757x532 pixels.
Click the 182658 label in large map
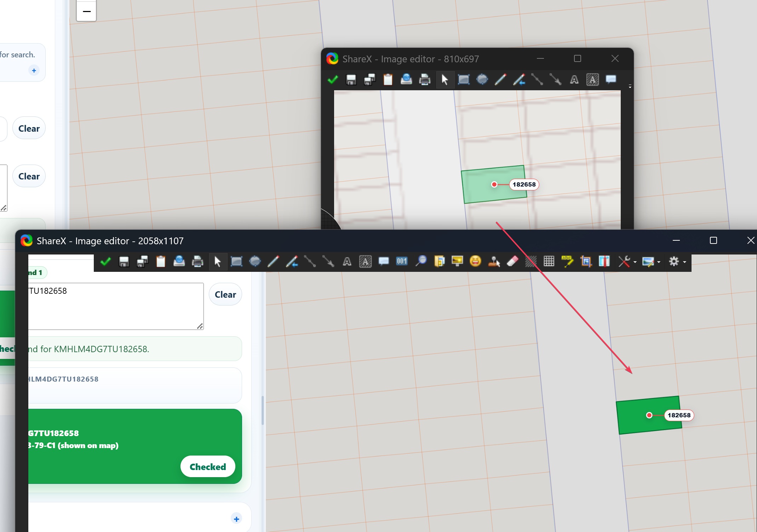click(679, 415)
